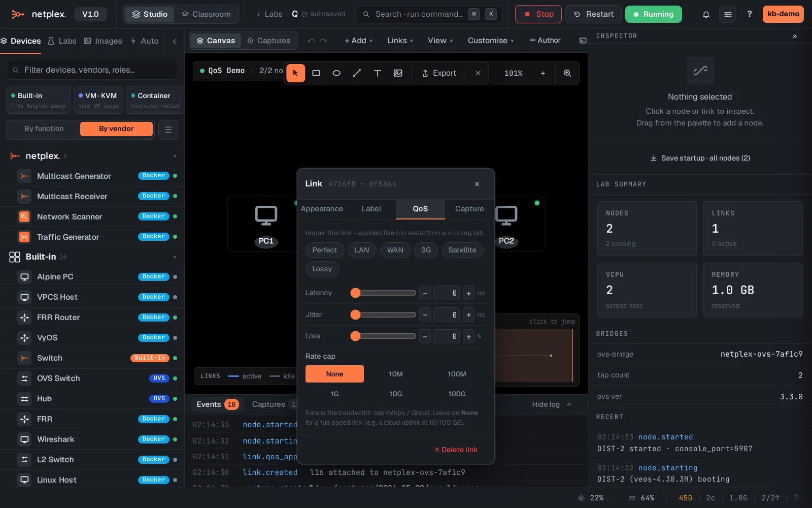Click the Latency slider handle
Image resolution: width=812 pixels, height=508 pixels.
coord(356,293)
